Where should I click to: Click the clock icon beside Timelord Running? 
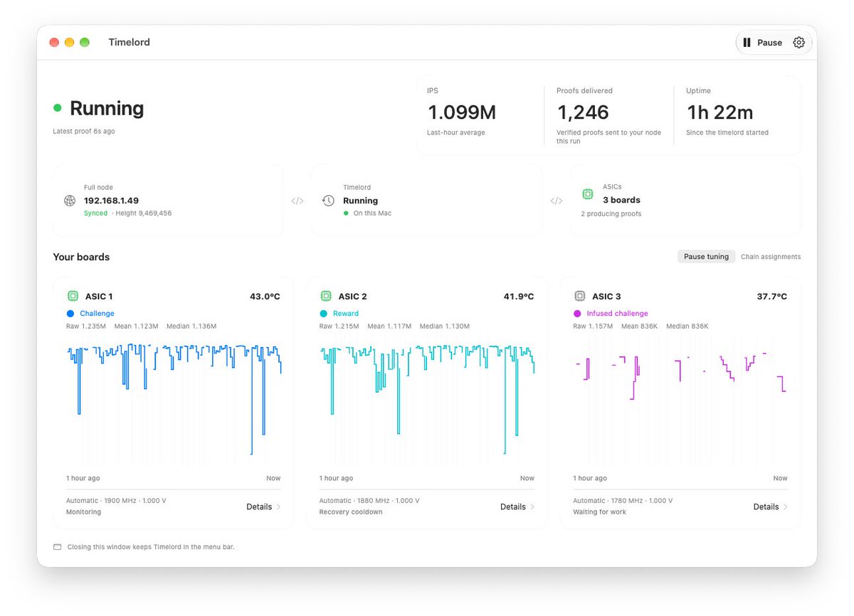(328, 201)
